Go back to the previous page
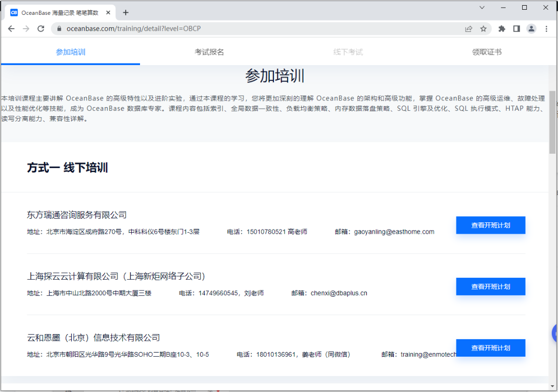The height and width of the screenshot is (392, 558). [11, 29]
